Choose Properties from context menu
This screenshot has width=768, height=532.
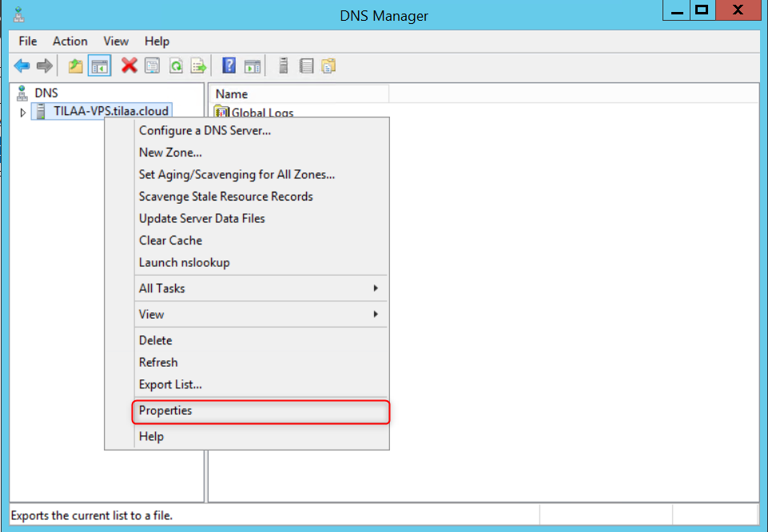coord(261,411)
